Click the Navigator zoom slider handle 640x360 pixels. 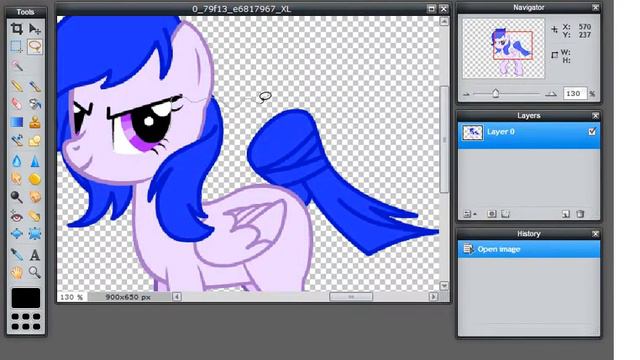[495, 93]
